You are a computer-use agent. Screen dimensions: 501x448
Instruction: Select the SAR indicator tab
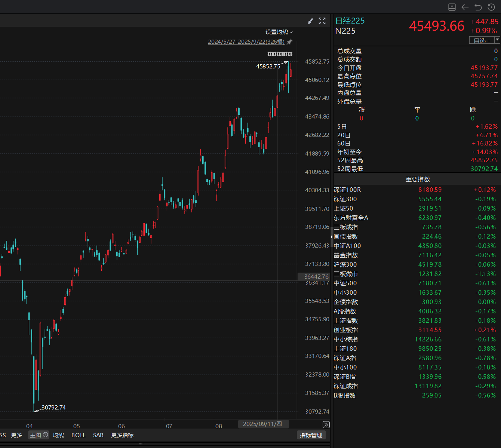[98, 435]
